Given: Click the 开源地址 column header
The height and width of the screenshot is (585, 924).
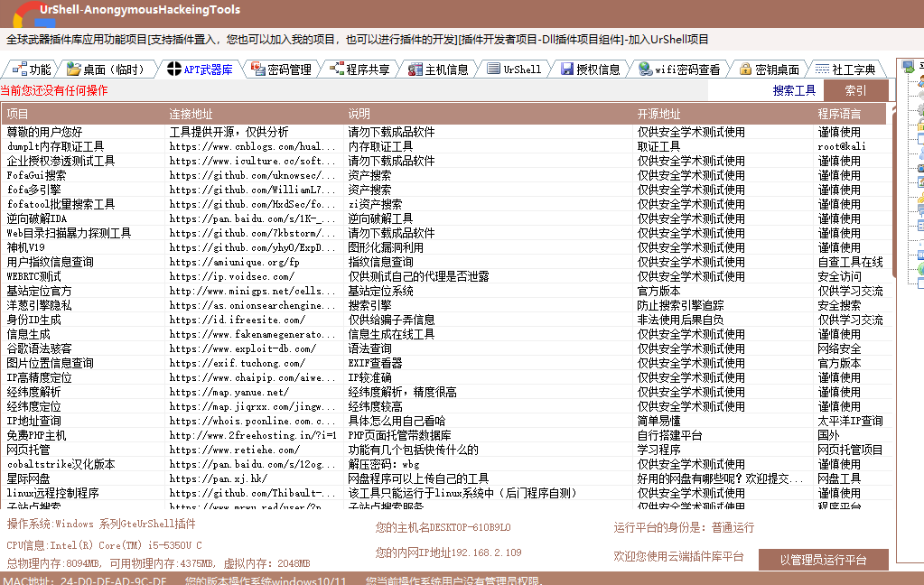Looking at the screenshot, I should [x=723, y=114].
